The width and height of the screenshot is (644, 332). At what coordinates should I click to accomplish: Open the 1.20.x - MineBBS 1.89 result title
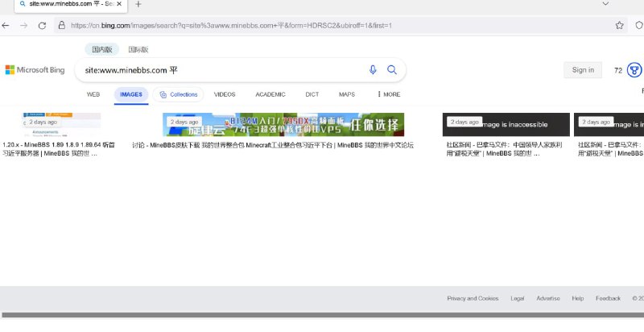click(x=59, y=149)
